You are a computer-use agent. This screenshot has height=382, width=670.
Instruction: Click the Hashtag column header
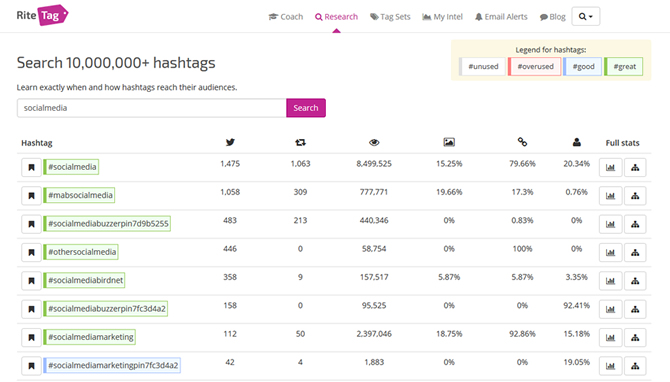(37, 143)
